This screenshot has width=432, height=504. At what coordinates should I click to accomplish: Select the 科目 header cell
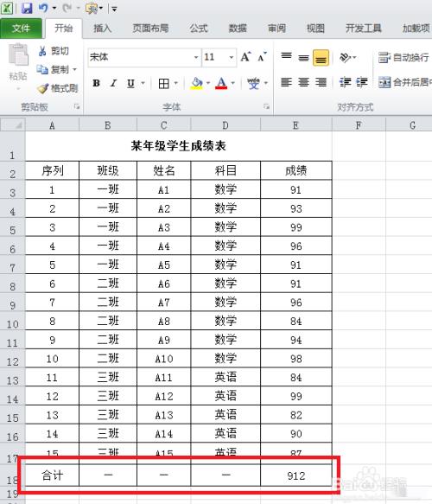[x=226, y=170]
